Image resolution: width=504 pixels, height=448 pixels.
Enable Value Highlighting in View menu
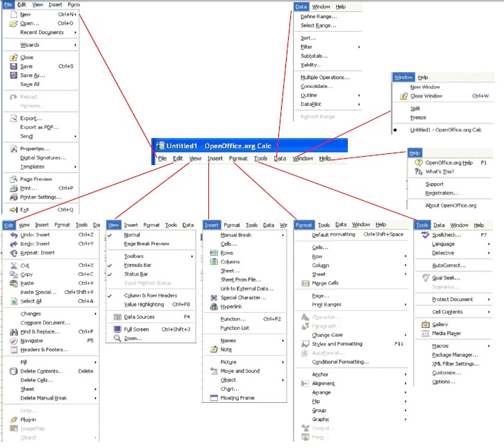tap(144, 304)
